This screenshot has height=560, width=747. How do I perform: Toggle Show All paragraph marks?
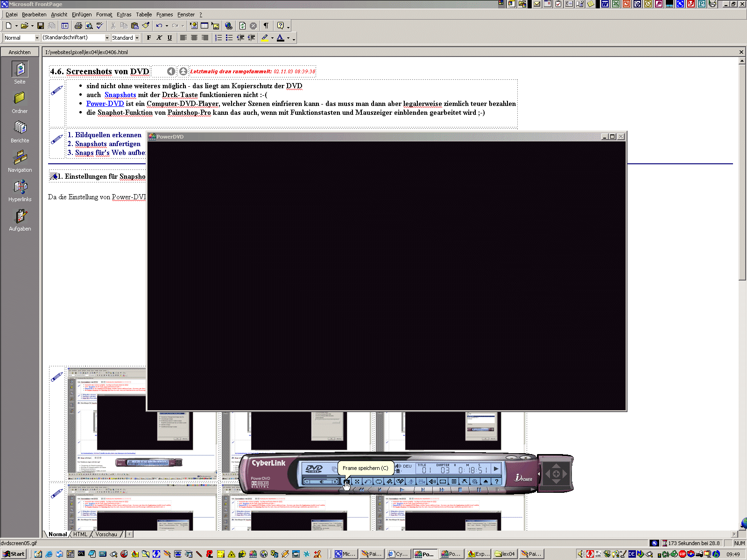click(266, 26)
